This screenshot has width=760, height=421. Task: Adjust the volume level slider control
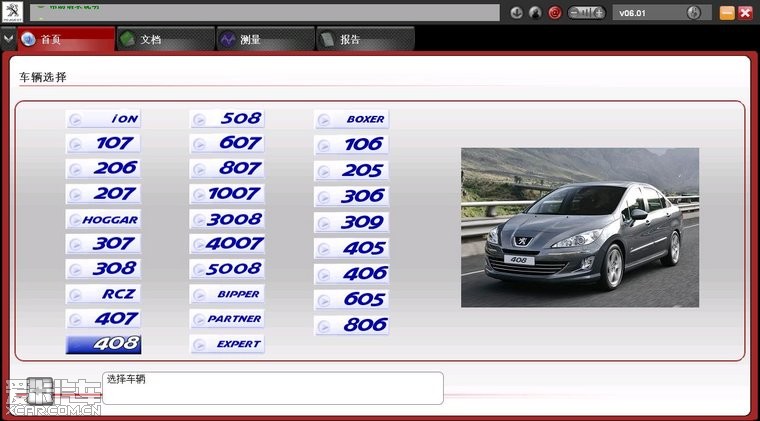pyautogui.click(x=586, y=13)
